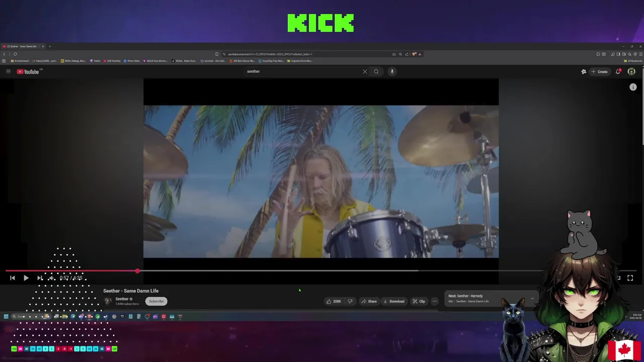Open the 200 Best Horror Movies bookmark
This screenshot has height=362, width=644.
[x=243, y=61]
